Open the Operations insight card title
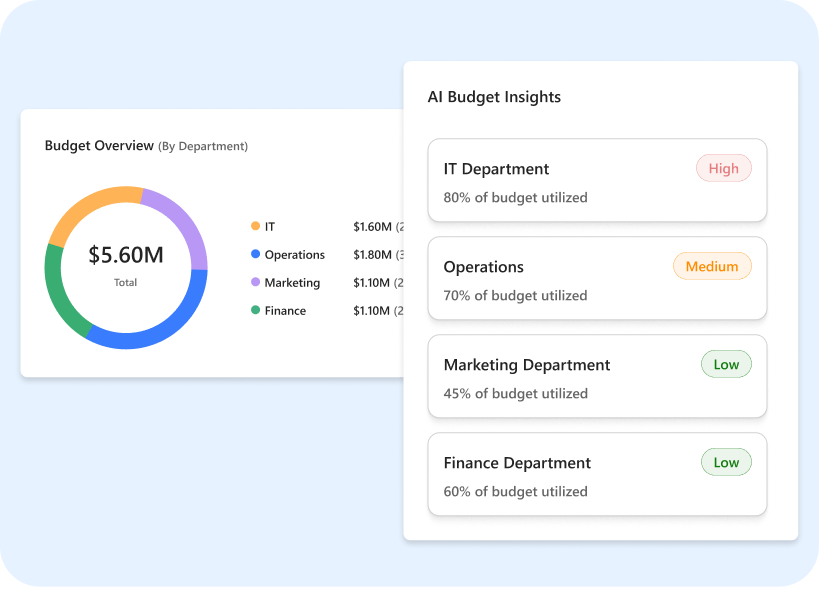The image size is (819, 590). (x=484, y=267)
